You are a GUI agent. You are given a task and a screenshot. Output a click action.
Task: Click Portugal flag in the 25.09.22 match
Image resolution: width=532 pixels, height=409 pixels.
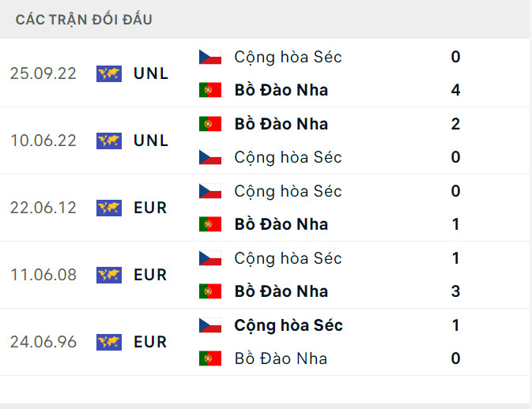click(209, 90)
